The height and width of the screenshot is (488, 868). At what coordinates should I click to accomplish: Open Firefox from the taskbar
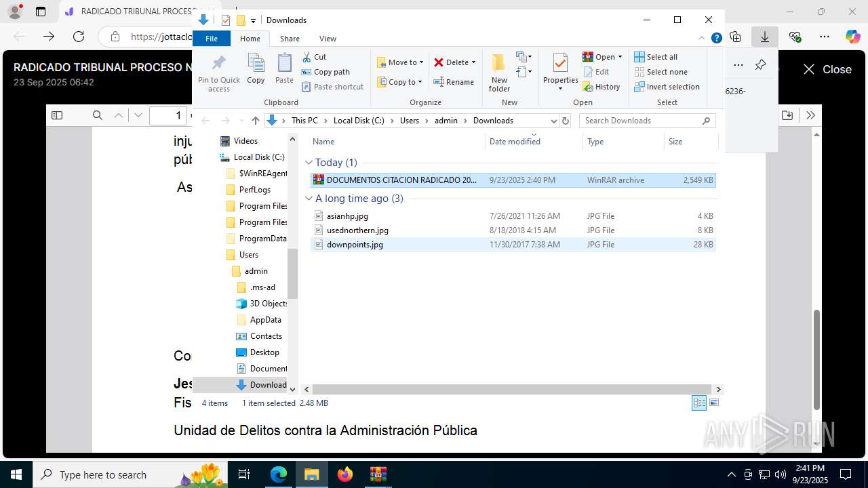345,474
